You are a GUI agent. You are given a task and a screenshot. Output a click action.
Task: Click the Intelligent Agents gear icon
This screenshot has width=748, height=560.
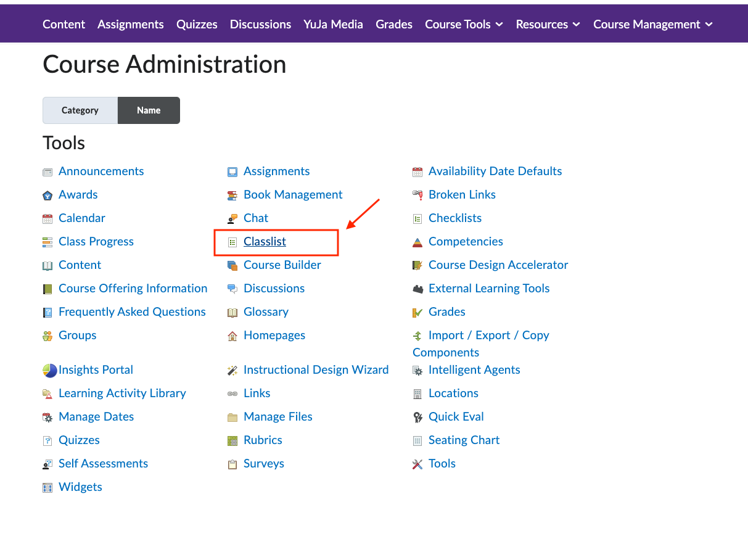point(417,371)
